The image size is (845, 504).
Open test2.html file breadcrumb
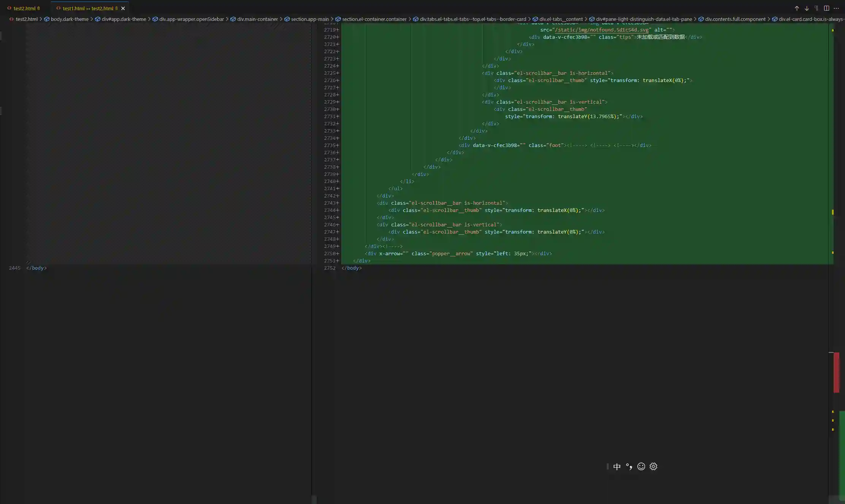(x=27, y=19)
